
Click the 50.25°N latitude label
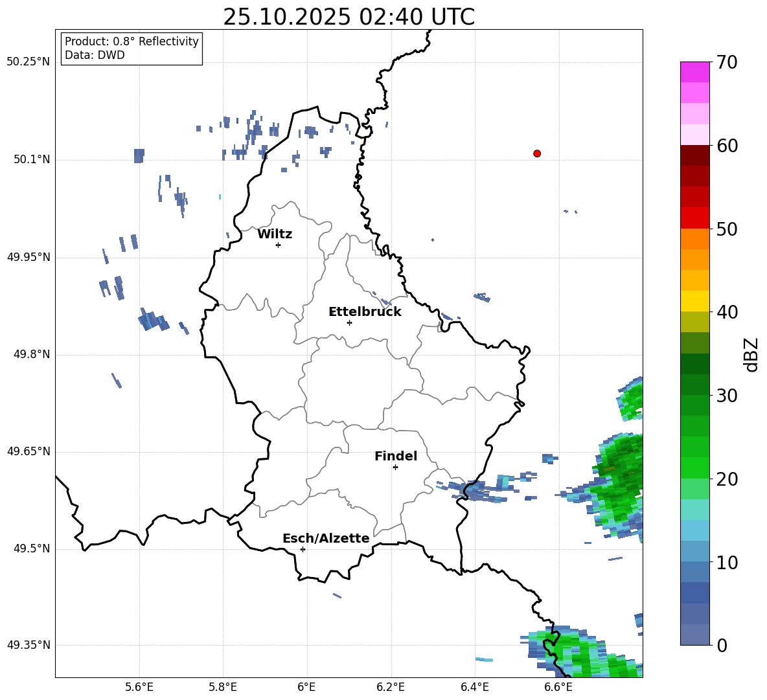(29, 62)
